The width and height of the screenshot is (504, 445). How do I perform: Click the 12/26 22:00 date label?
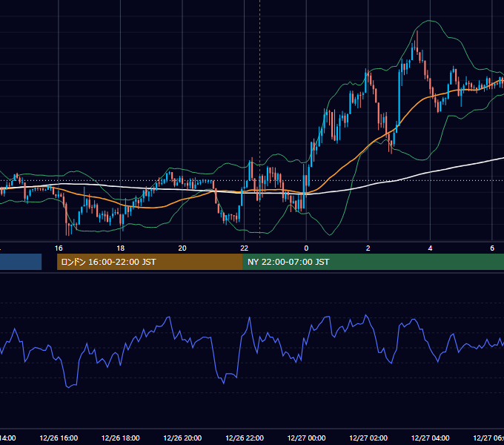tap(245, 438)
